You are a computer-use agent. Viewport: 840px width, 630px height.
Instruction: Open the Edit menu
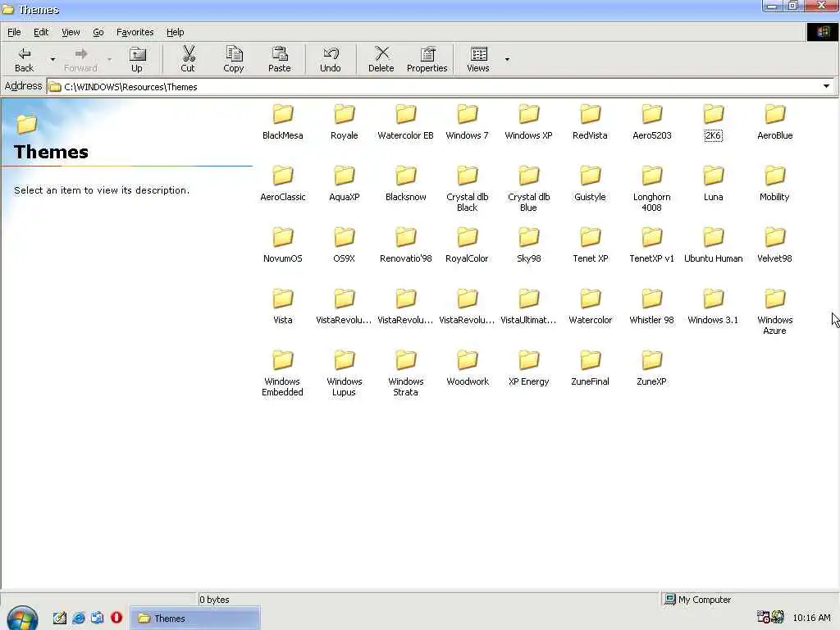41,32
